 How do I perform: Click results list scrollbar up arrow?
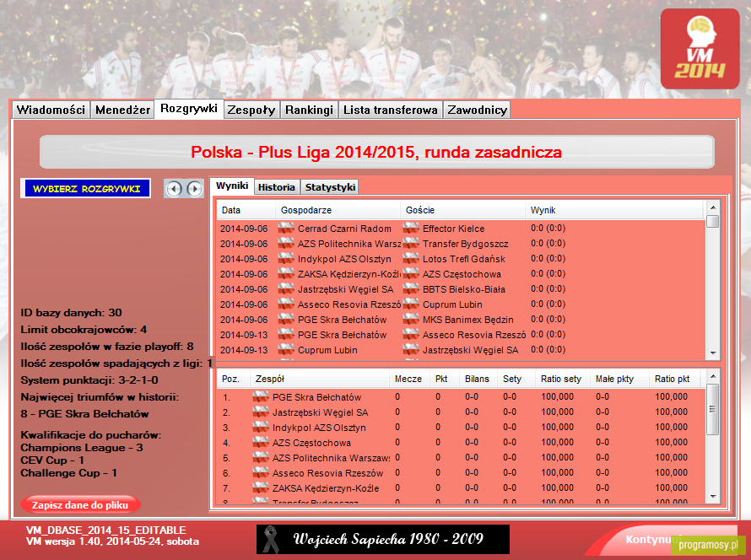(x=713, y=207)
